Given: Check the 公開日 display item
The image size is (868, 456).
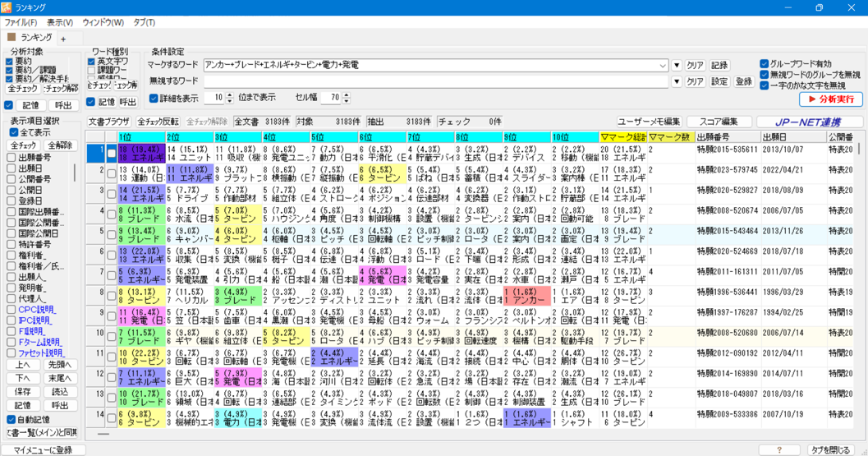Looking at the screenshot, I should pos(11,190).
